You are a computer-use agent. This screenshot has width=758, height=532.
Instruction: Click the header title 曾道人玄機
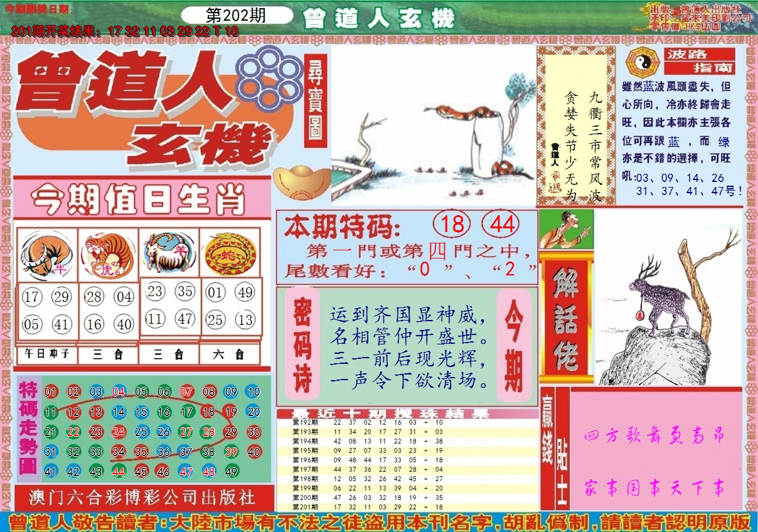pyautogui.click(x=378, y=18)
